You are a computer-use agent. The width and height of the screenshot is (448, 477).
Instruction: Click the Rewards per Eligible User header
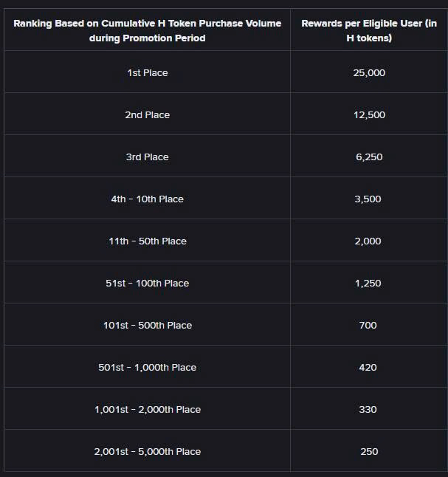pos(368,30)
